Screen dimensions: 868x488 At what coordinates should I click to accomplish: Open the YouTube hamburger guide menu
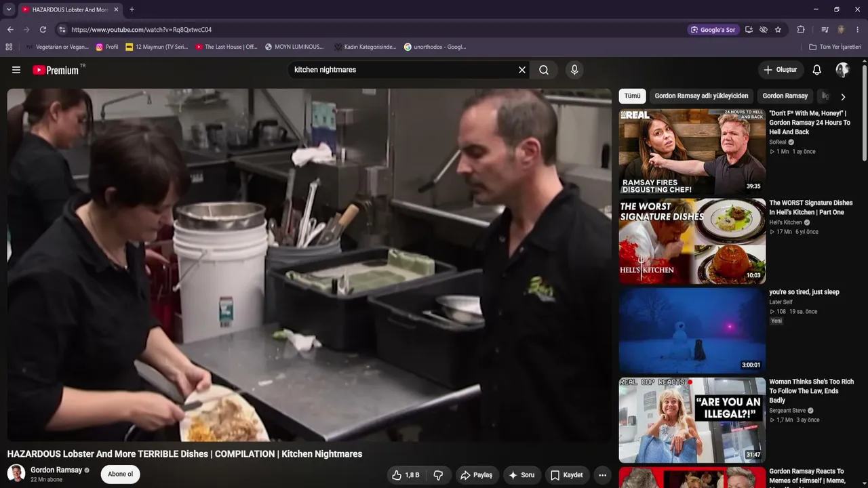[x=16, y=70]
